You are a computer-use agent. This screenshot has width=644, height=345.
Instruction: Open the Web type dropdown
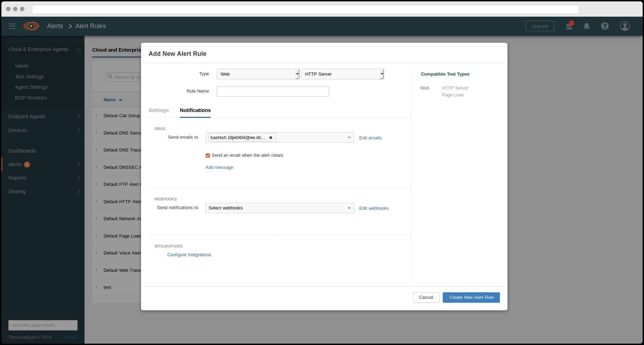[258, 74]
